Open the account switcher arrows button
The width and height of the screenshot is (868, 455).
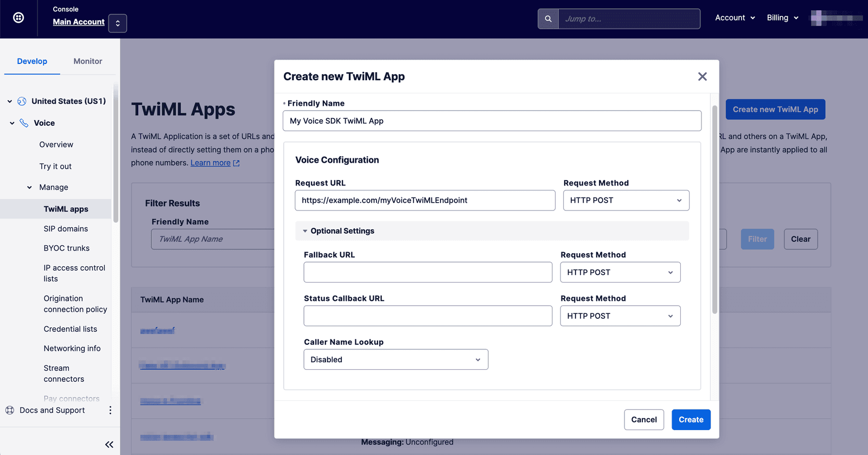118,23
